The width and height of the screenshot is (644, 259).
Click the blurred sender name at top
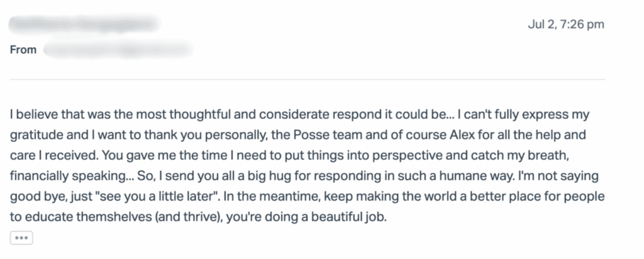click(x=84, y=23)
